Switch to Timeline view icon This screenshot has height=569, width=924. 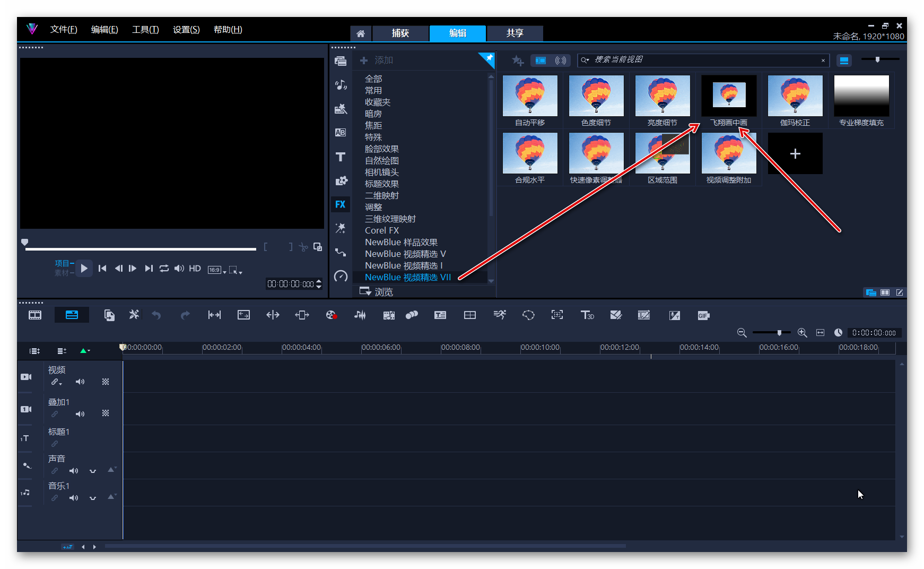click(72, 315)
